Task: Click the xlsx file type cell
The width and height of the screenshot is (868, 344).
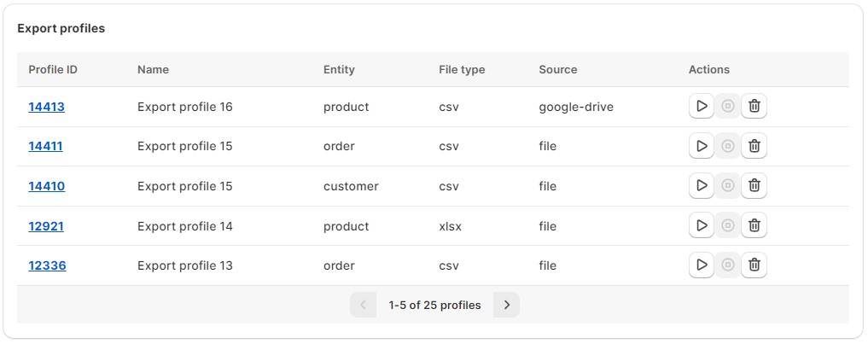Action: (x=450, y=226)
